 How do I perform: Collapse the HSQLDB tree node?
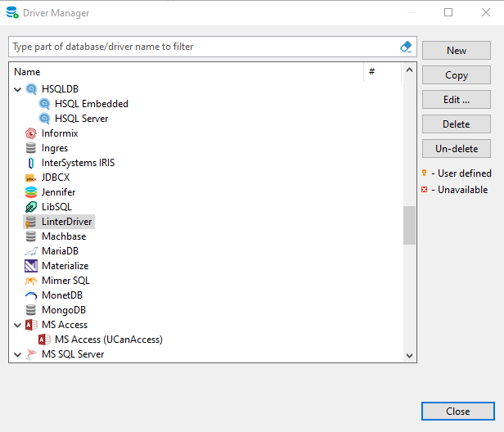[18, 89]
